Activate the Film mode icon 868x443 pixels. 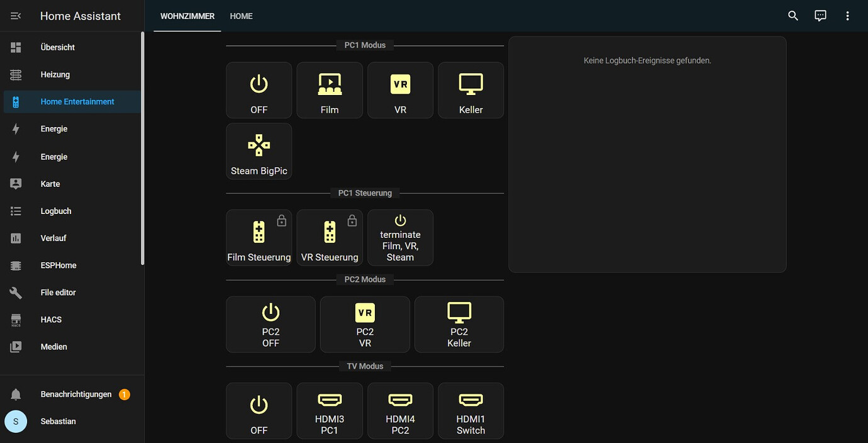tap(330, 90)
